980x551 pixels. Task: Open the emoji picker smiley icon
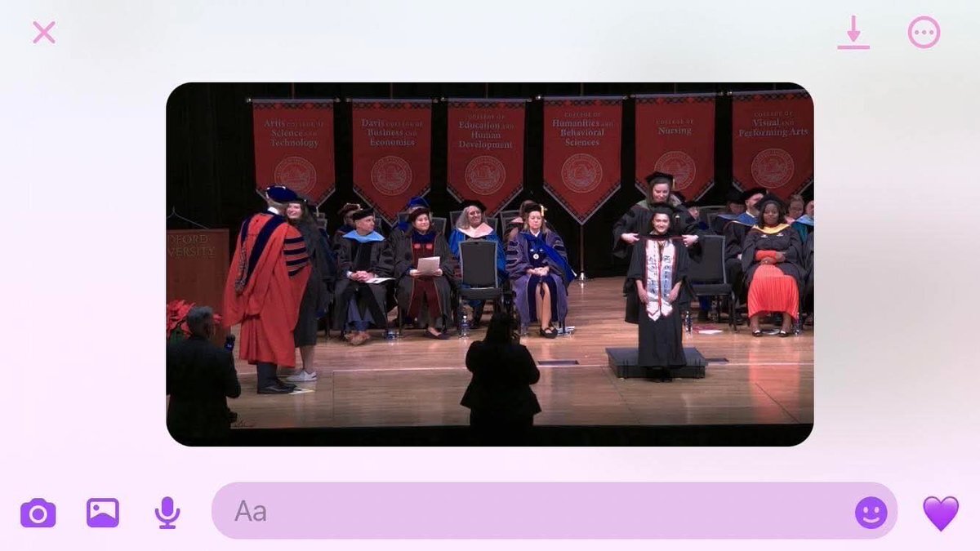(871, 513)
